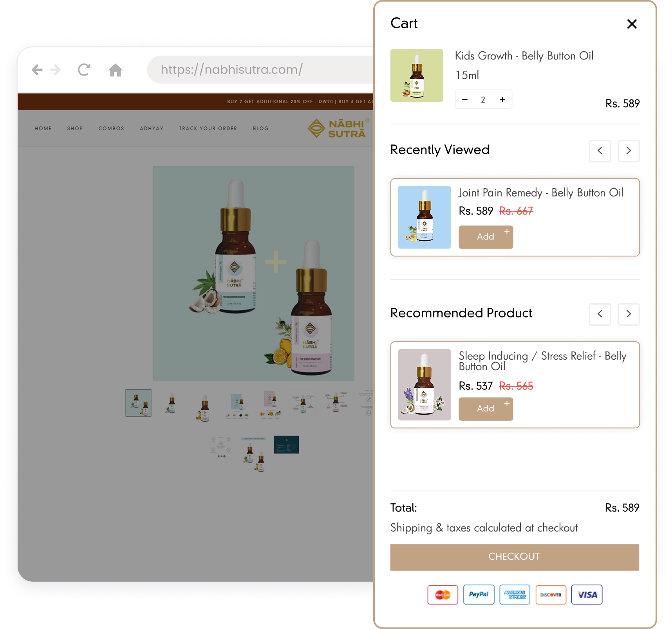The image size is (672, 629).
Task: Show previous Recently Viewed item
Action: [600, 151]
